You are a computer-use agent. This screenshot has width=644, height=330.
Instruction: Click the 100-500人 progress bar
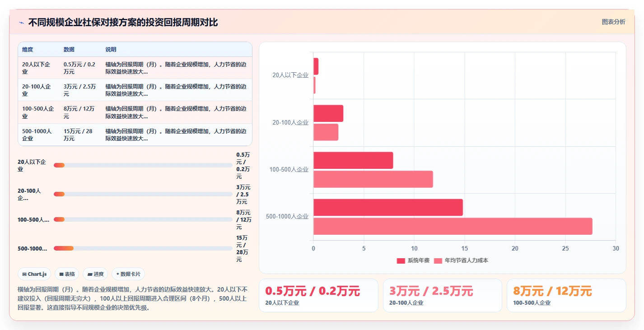pos(143,219)
